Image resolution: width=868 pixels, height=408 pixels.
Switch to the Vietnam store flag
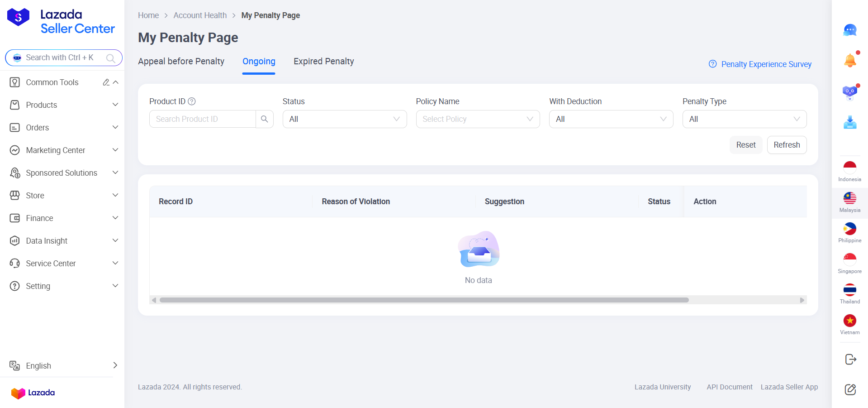(849, 324)
